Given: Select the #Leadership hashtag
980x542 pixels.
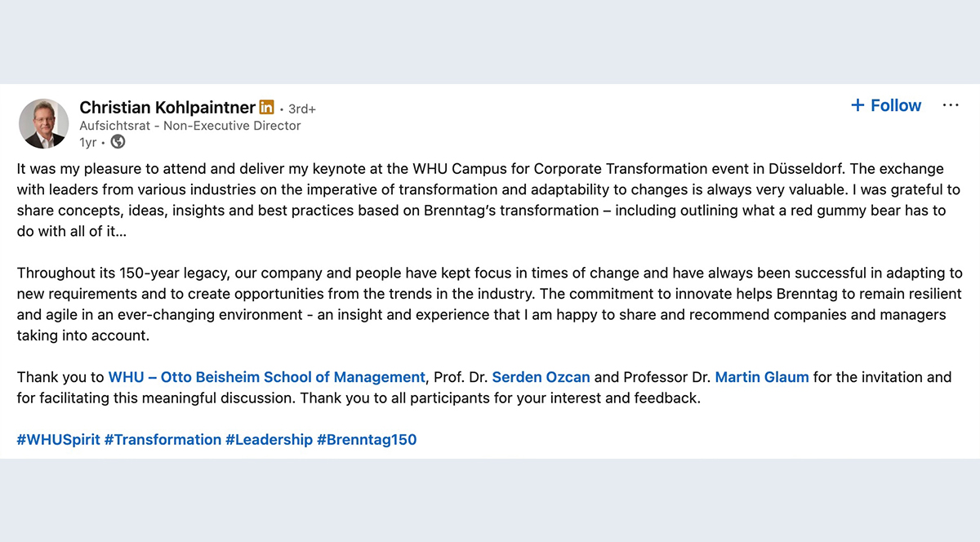Looking at the screenshot, I should (269, 439).
